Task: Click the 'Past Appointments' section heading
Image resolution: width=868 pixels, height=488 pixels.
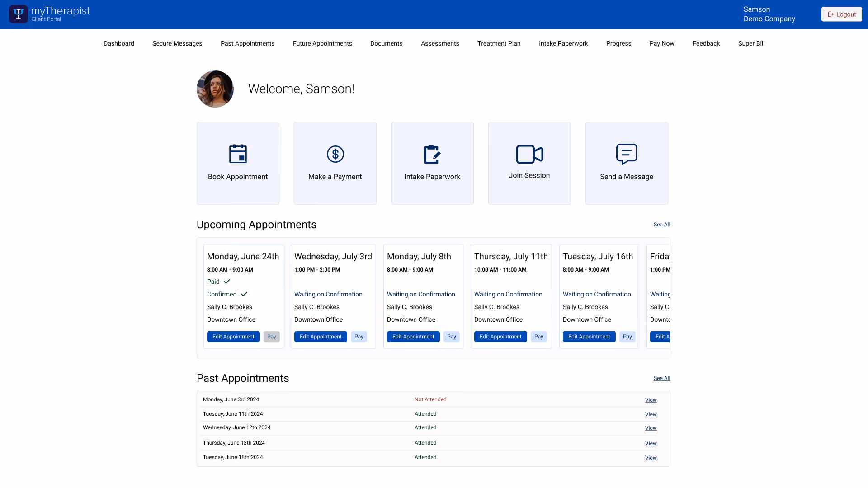Action: coord(243,378)
